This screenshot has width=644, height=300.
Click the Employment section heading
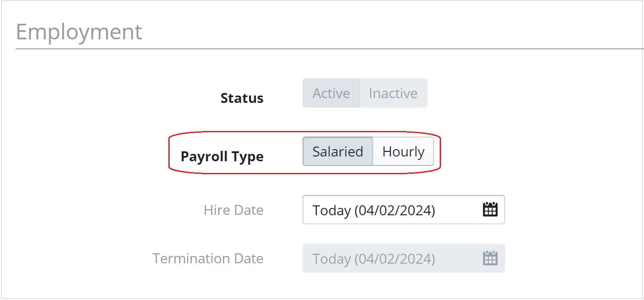click(79, 32)
